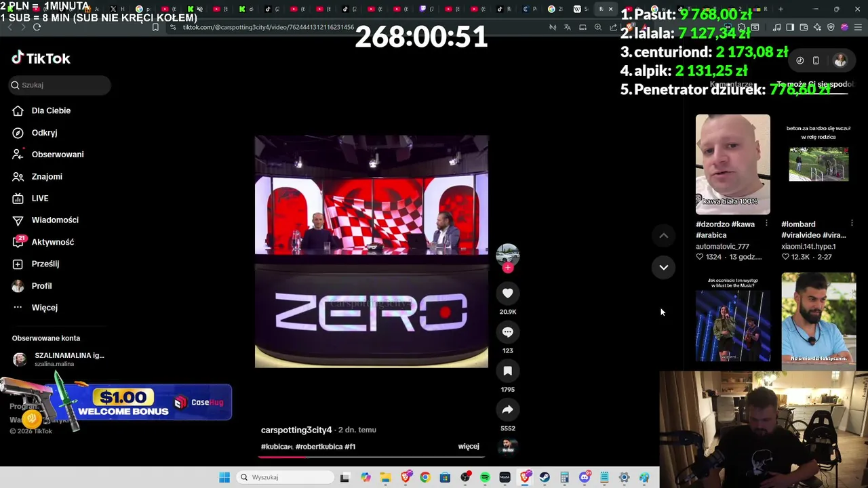Image resolution: width=868 pixels, height=488 pixels.
Task: Reload the page in the browser
Action: [x=37, y=27]
